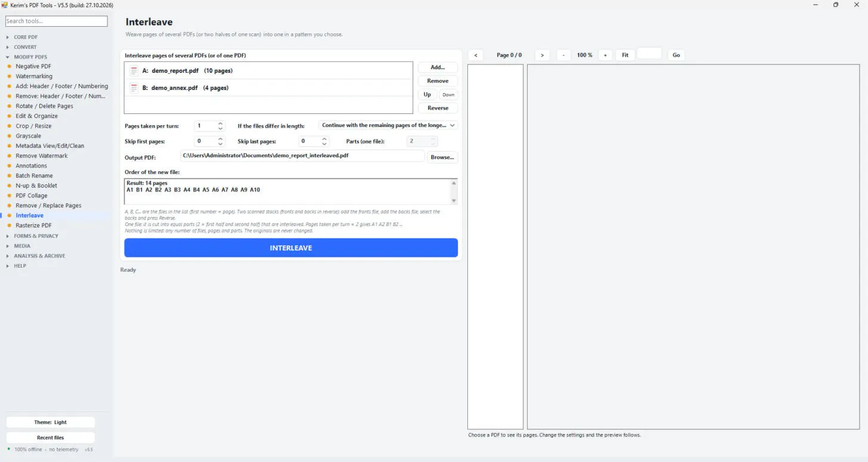Image resolution: width=868 pixels, height=462 pixels.
Task: Increase Skip first pages with up arrow
Action: point(221,139)
